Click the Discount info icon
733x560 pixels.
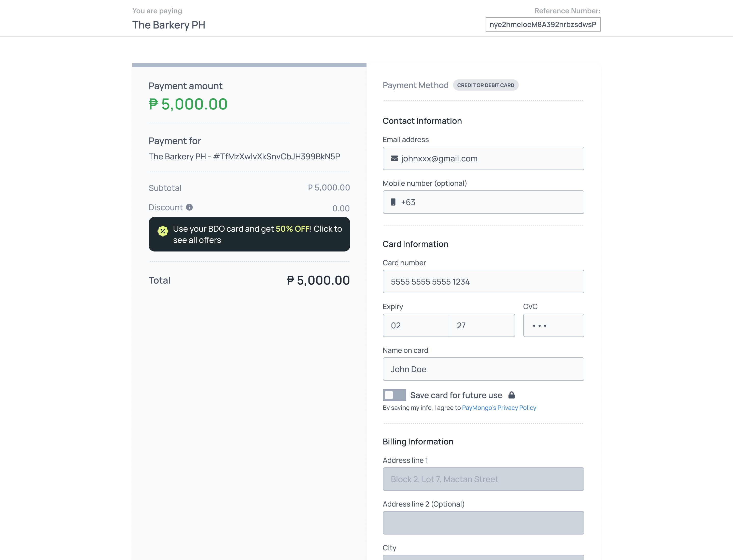coord(189,207)
